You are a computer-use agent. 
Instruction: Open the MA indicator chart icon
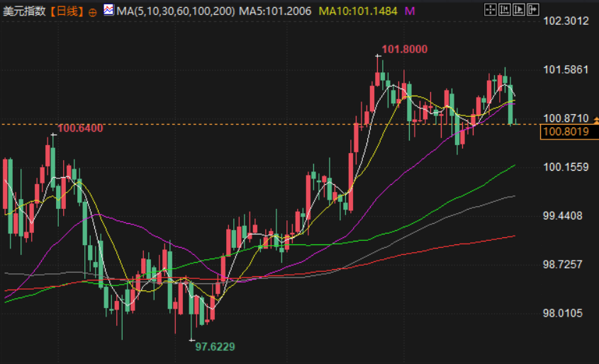click(108, 10)
